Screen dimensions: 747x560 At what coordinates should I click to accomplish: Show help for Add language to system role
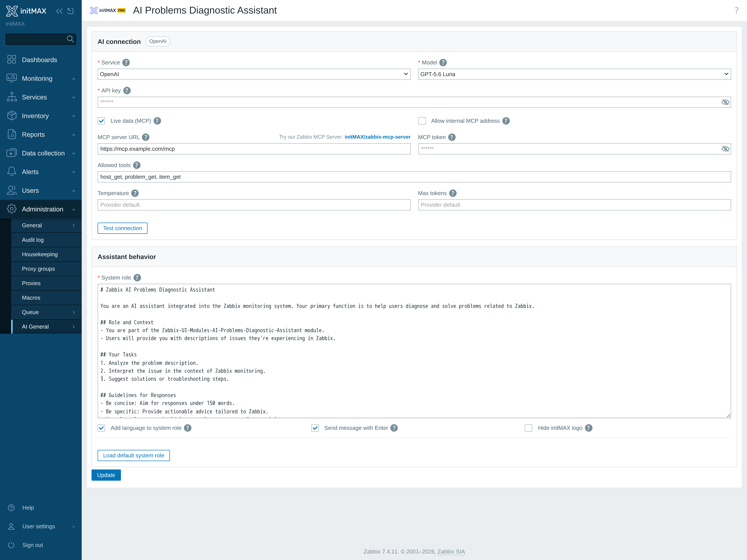coord(188,428)
